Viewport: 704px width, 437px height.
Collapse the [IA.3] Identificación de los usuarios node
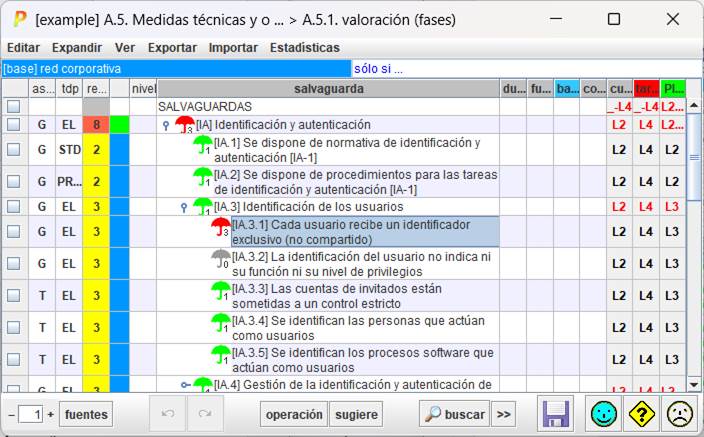pos(184,207)
